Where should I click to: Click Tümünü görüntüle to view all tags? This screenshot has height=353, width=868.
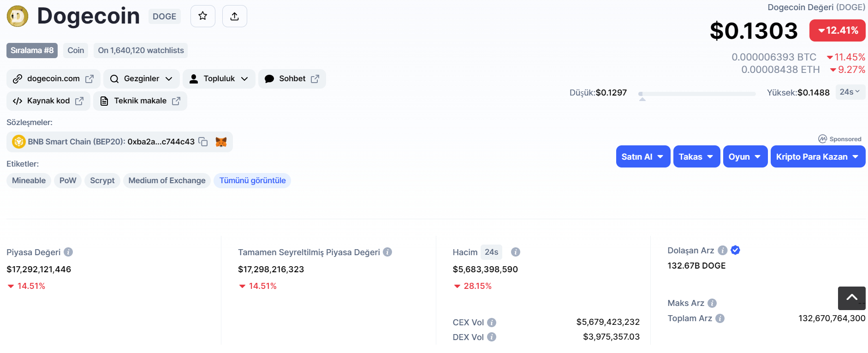252,180
